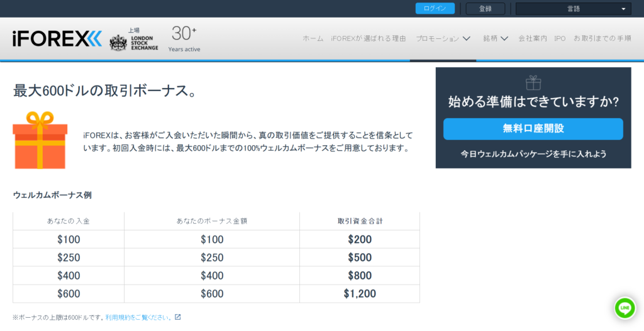Click the iFOREX logo

click(x=57, y=39)
